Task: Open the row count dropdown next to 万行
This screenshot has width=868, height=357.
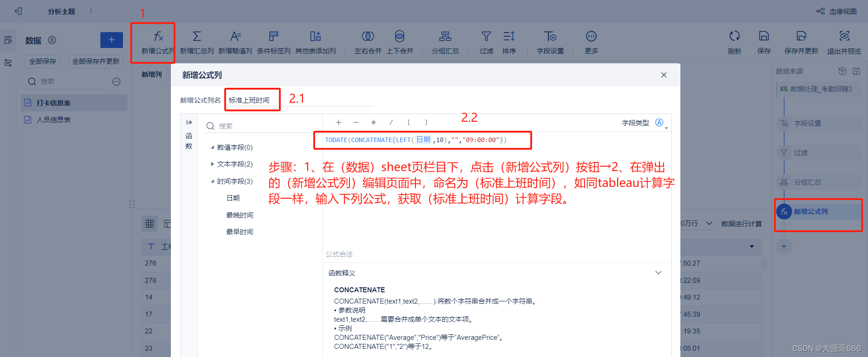Action: click(x=709, y=224)
